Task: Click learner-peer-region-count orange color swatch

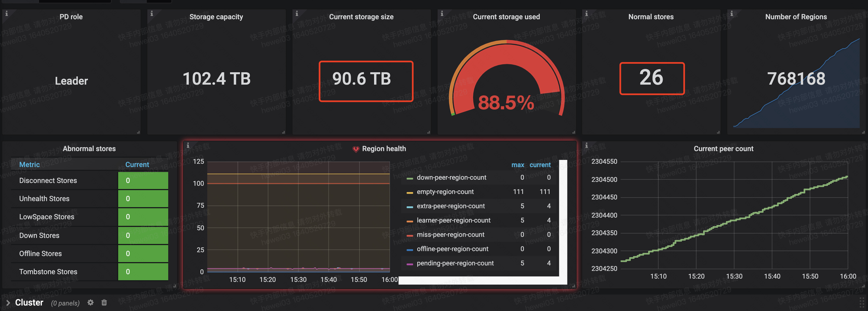Action: [410, 221]
